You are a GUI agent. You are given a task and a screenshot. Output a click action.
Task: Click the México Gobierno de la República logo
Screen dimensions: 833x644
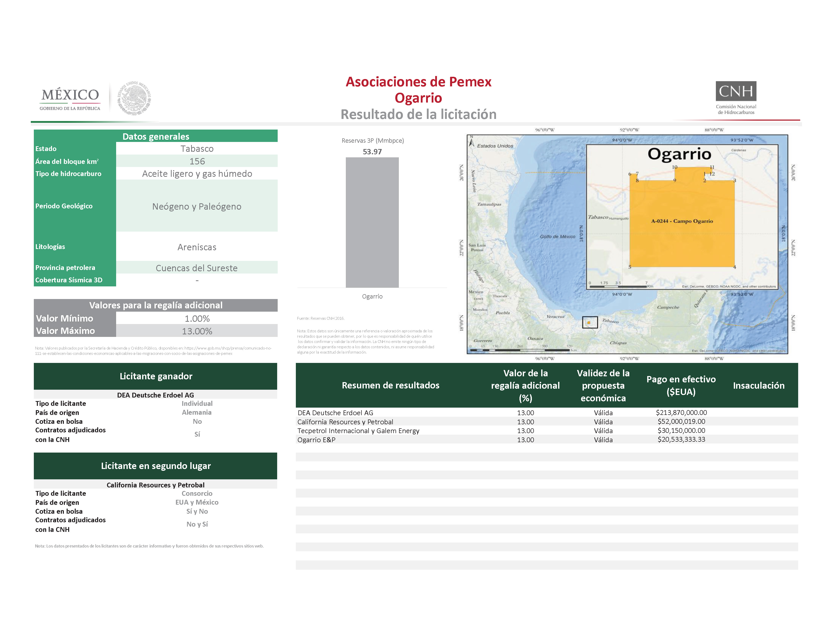(70, 99)
